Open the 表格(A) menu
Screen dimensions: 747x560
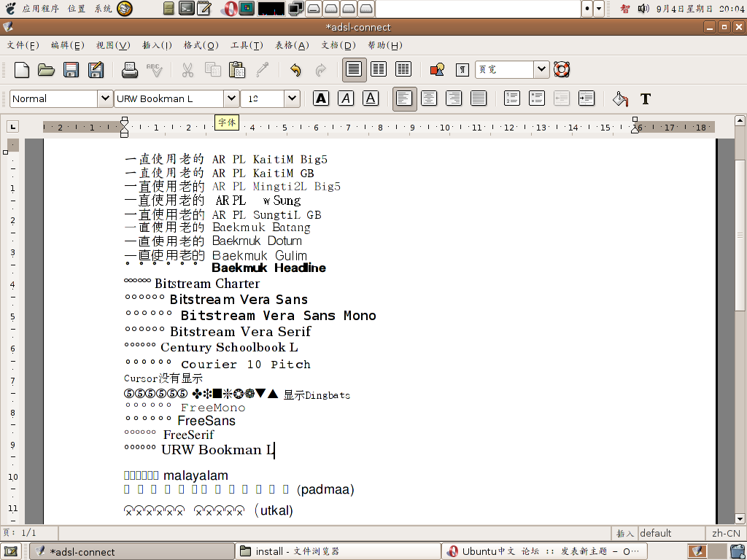click(x=292, y=45)
